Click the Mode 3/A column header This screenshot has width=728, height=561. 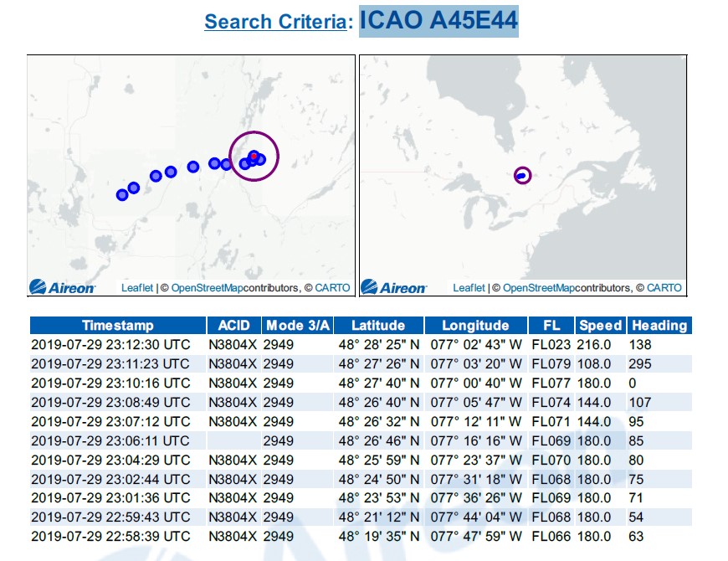click(299, 326)
